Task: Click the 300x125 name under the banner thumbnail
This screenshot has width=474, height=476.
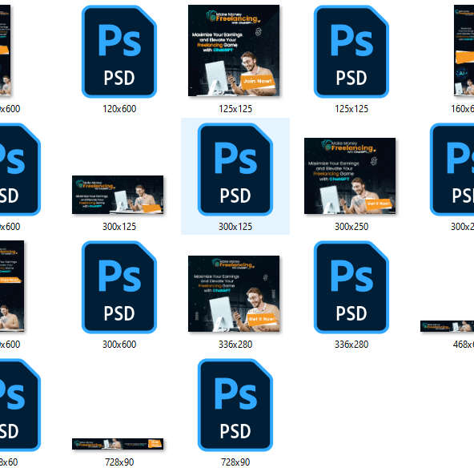Action: pos(119,227)
